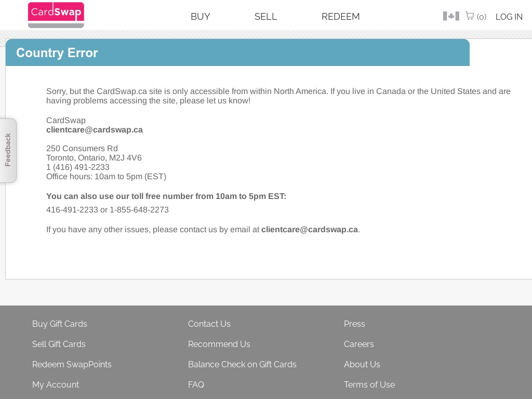Click the clientcare@cardswap.ca email under CardSwap
This screenshot has height=399, width=532.
coord(95,130)
